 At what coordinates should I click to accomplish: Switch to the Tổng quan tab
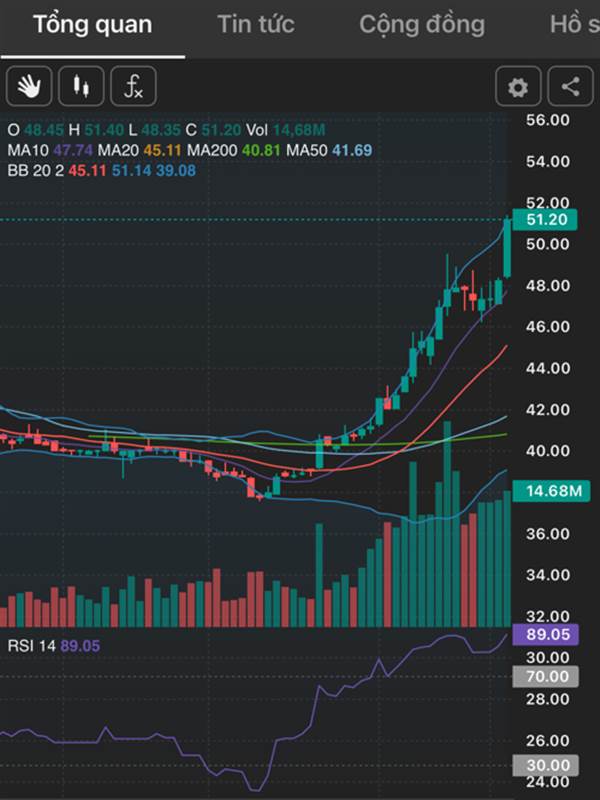92,24
